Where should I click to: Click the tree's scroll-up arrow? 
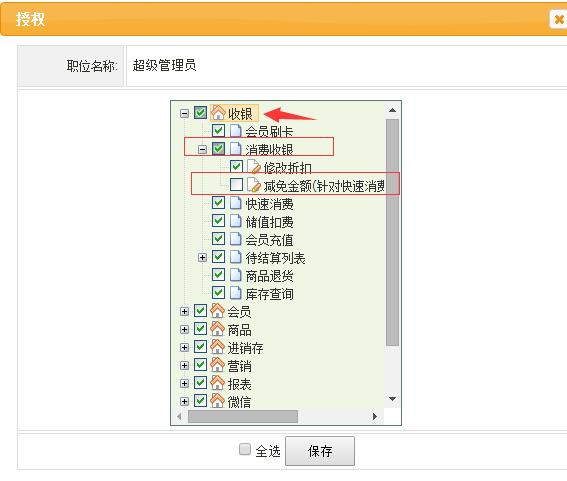pyautogui.click(x=392, y=110)
